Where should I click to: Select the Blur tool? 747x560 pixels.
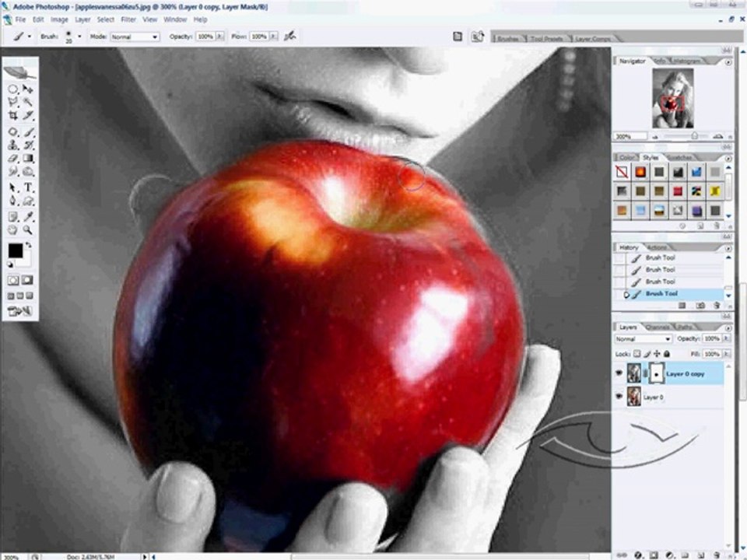(x=13, y=171)
